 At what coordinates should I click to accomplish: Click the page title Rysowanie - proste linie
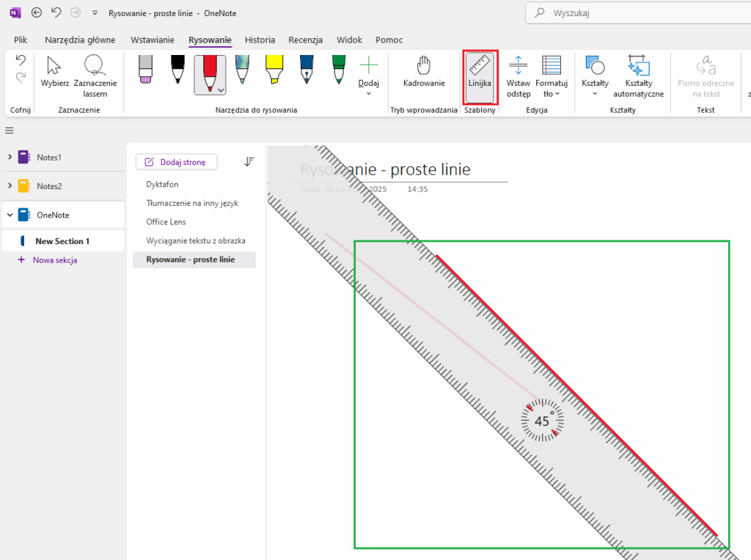tap(385, 169)
